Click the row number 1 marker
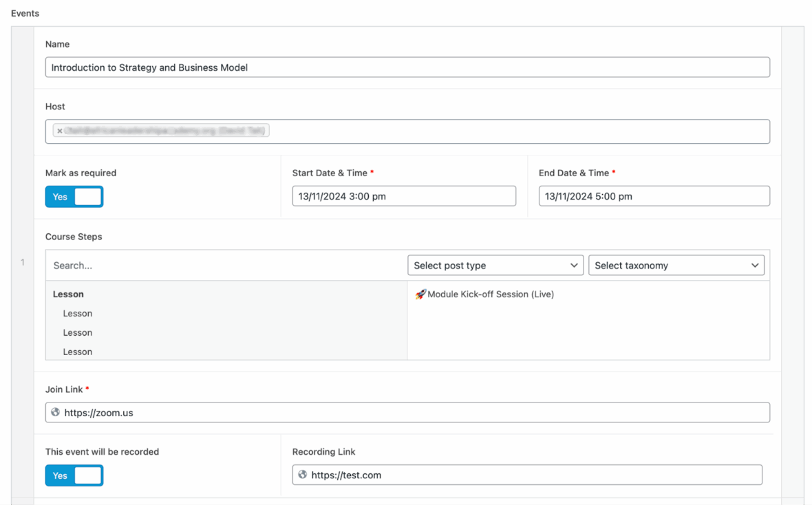Screen dimensions: 812x505 (21, 261)
